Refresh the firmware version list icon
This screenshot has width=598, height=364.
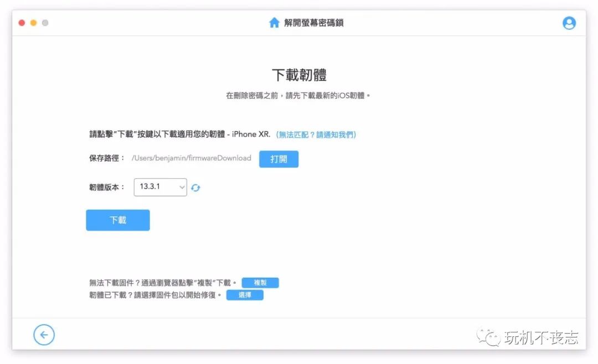pyautogui.click(x=195, y=188)
